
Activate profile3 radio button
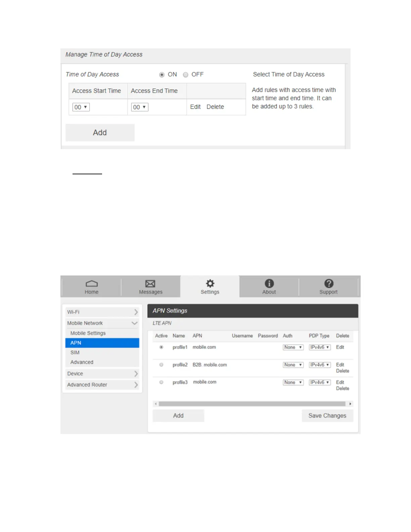pos(161,382)
